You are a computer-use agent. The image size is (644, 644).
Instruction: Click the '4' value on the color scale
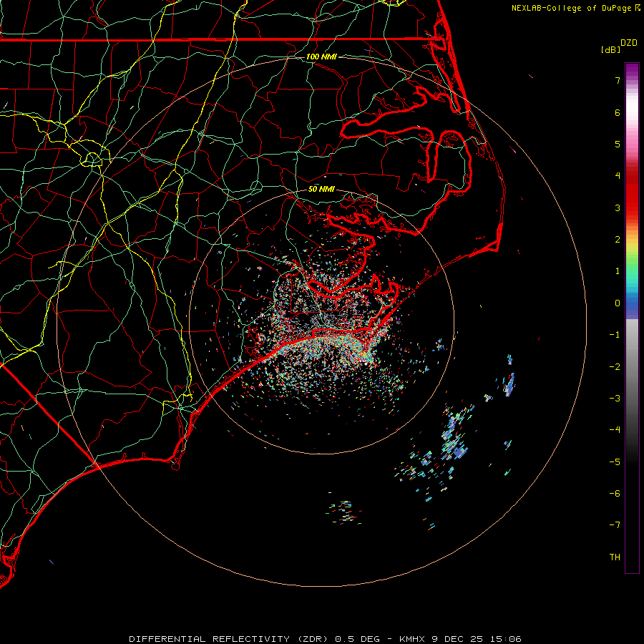pos(618,176)
